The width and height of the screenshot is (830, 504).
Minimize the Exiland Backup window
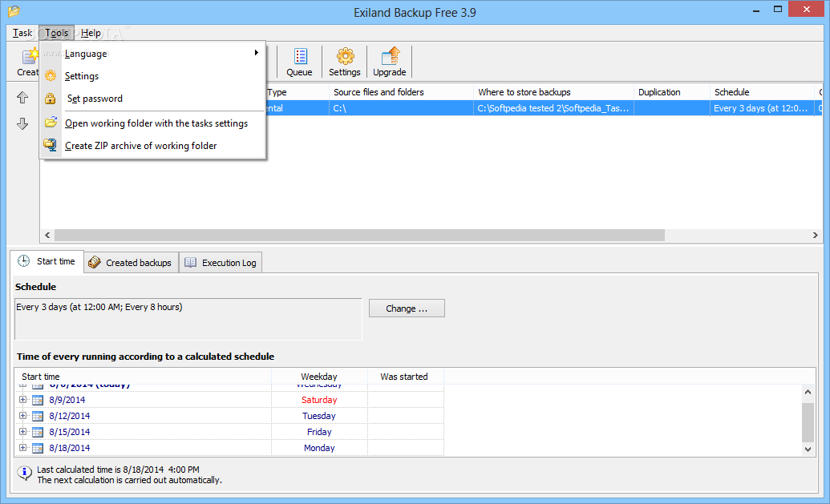click(756, 10)
